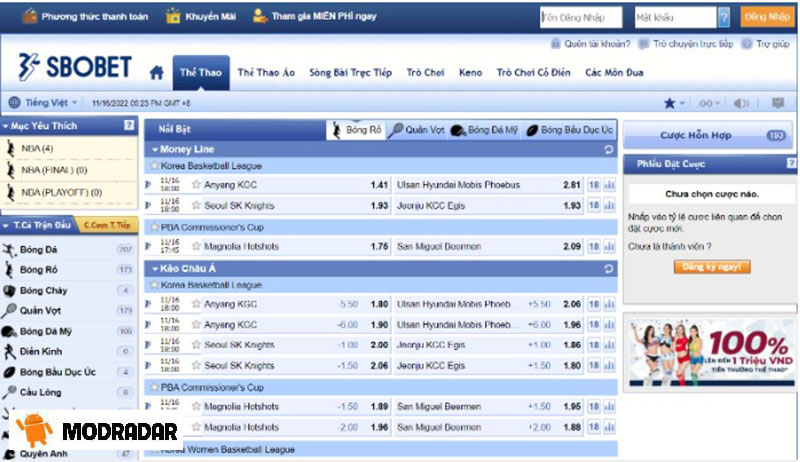Open the message chat icon in toolbar
The height and width of the screenshot is (462, 800).
pyautogui.click(x=778, y=103)
